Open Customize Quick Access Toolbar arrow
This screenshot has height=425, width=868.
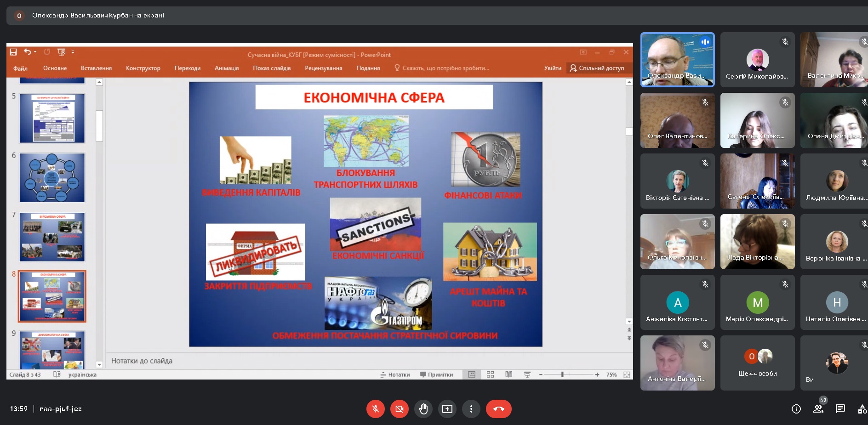[73, 52]
